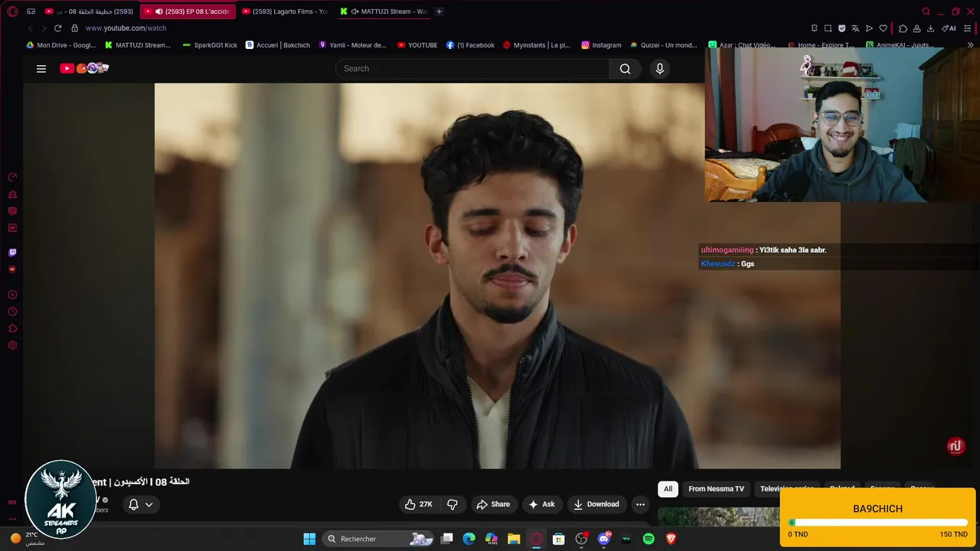The image size is (980, 551).
Task: Open the Instagram bookmark
Action: tap(601, 45)
